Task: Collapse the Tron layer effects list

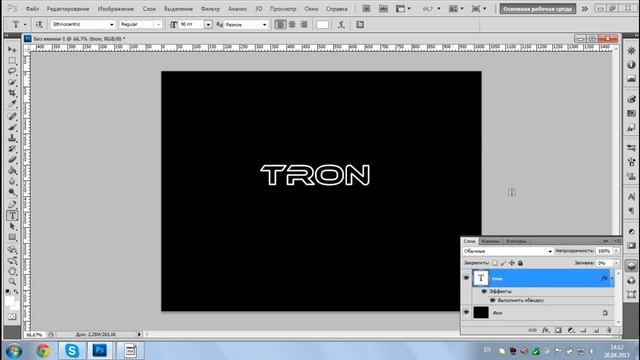Action: [x=612, y=278]
